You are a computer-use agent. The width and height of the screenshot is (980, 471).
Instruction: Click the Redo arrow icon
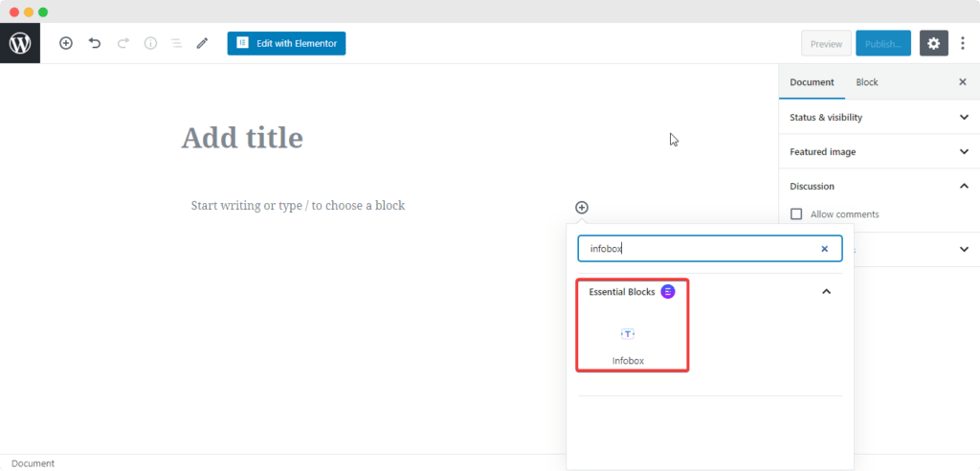click(122, 43)
